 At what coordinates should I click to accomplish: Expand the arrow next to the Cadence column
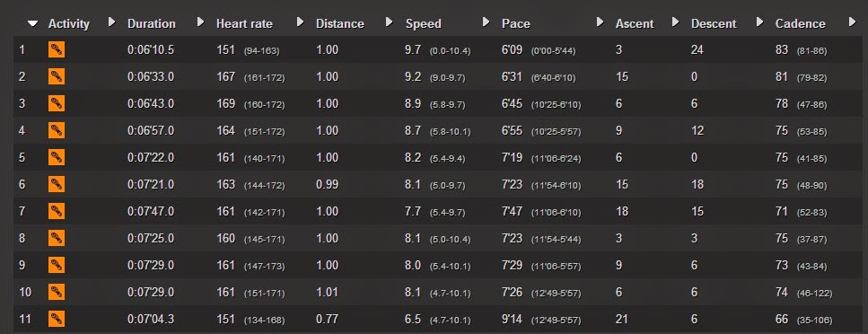pos(851,22)
